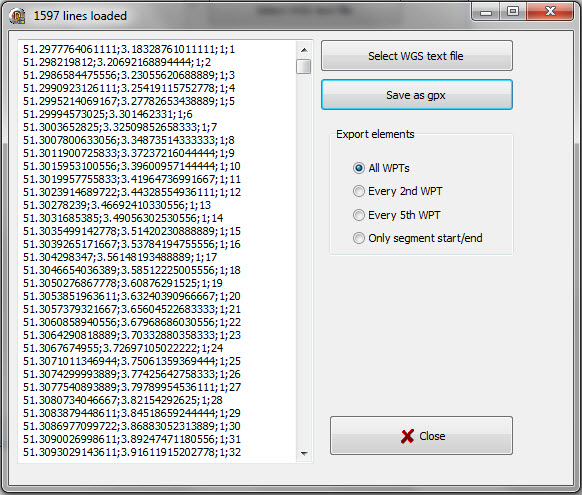The width and height of the screenshot is (582, 495).
Task: Click line starting 51.30278239
Action: [117, 205]
